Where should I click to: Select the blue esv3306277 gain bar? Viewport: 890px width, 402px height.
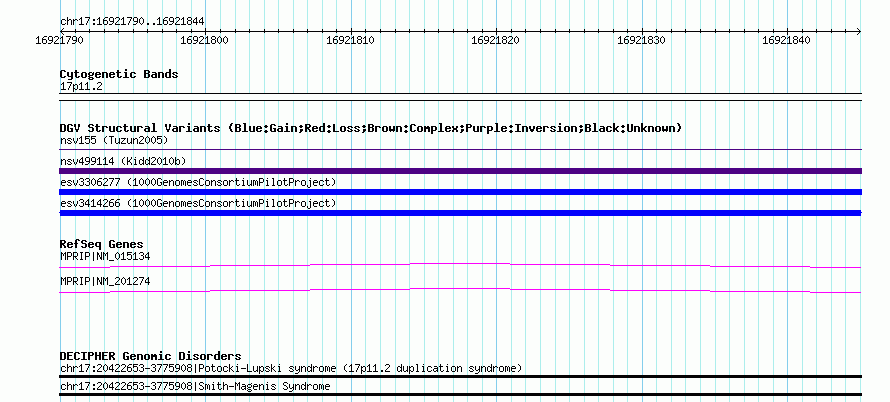pyautogui.click(x=460, y=192)
